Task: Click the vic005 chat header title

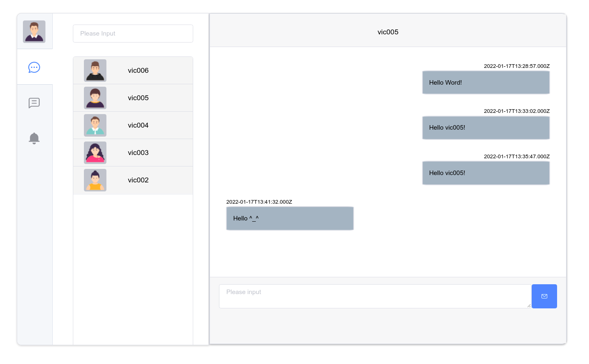Action: (x=388, y=32)
